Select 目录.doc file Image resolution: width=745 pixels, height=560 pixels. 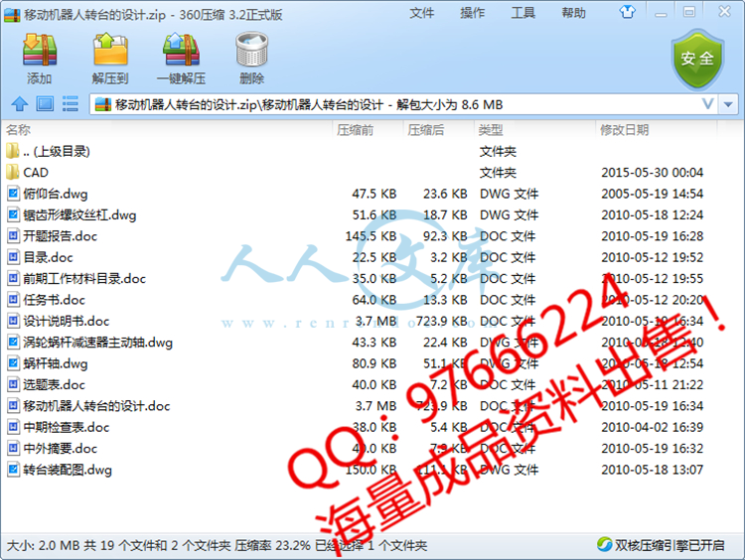(x=48, y=257)
